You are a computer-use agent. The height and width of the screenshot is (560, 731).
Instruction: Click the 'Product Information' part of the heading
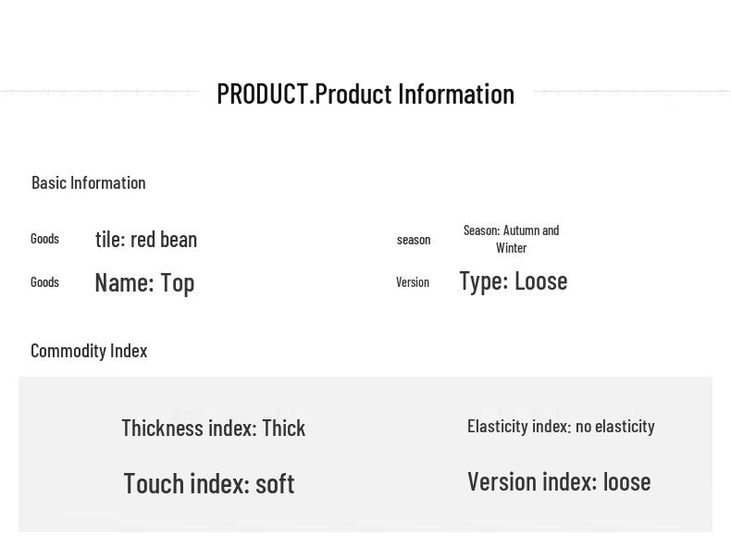pyautogui.click(x=415, y=93)
